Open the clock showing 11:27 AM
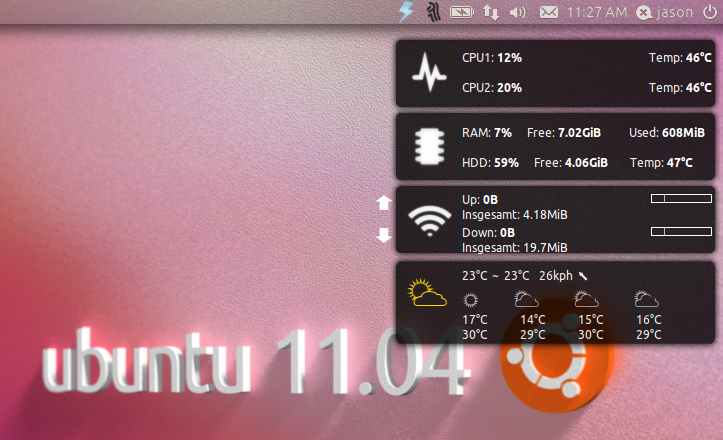The width and height of the screenshot is (723, 440). point(597,12)
